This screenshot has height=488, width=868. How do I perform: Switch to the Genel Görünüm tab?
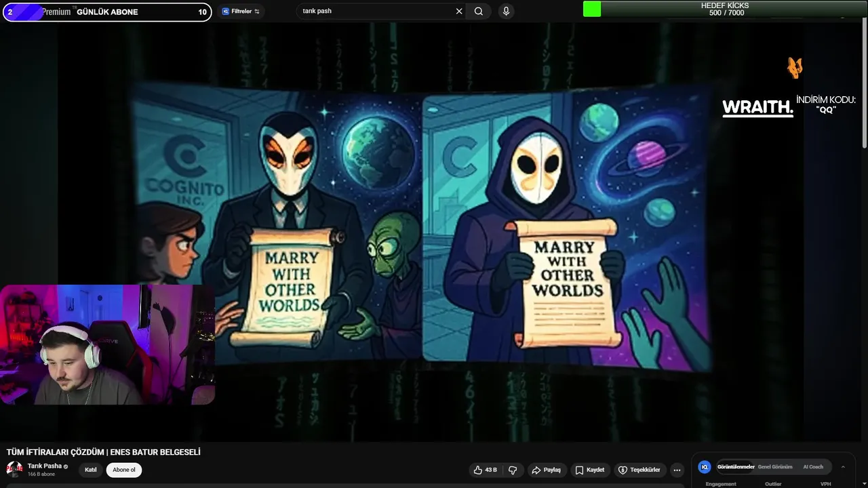click(x=775, y=467)
